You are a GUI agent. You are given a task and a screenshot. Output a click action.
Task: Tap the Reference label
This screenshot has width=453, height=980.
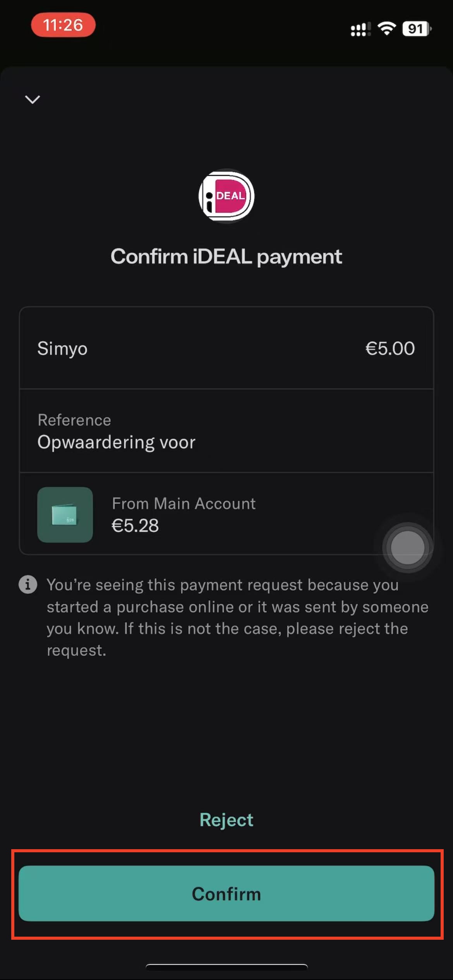point(74,420)
